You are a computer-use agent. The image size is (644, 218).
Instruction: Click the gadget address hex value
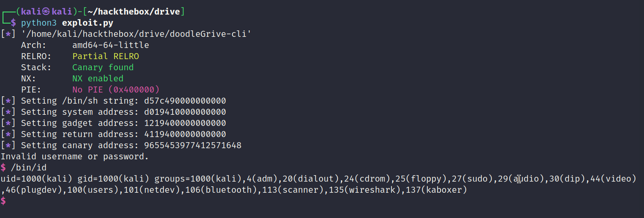185,123
